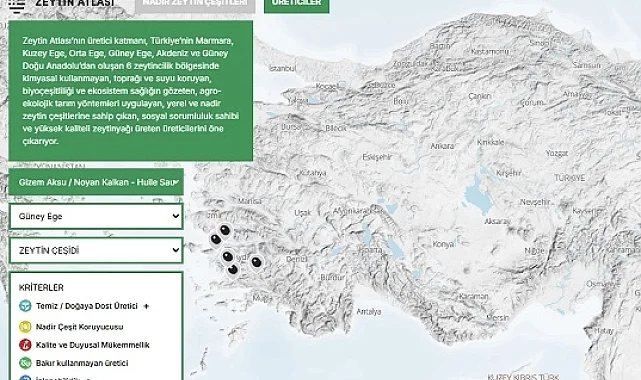Click the Denizli label on the map
Image resolution: width=641 pixels, height=380 pixels.
tap(297, 259)
